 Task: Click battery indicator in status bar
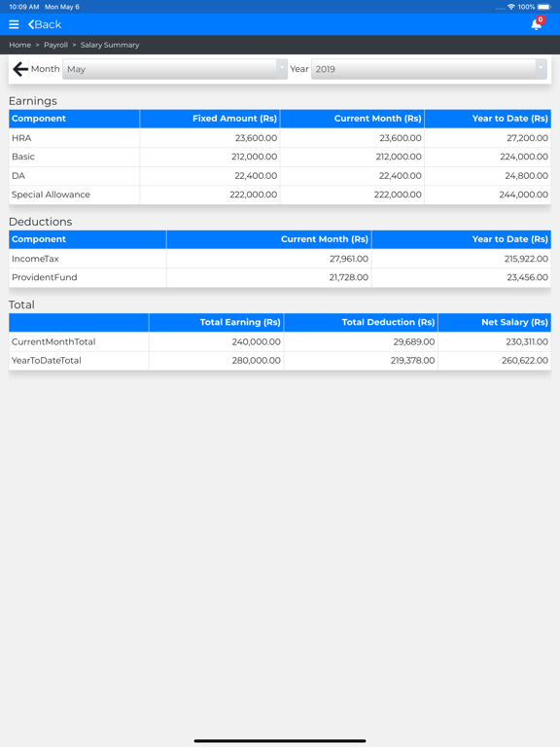click(x=543, y=7)
